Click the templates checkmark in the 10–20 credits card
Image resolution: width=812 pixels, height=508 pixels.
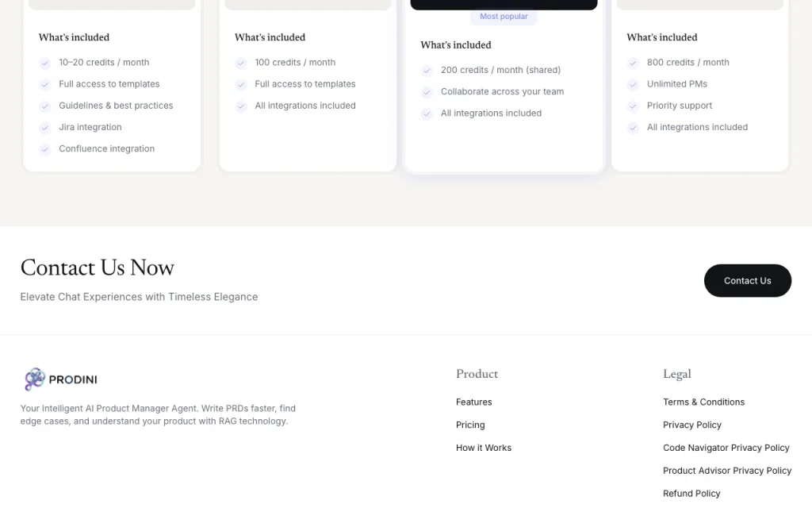[45, 84]
